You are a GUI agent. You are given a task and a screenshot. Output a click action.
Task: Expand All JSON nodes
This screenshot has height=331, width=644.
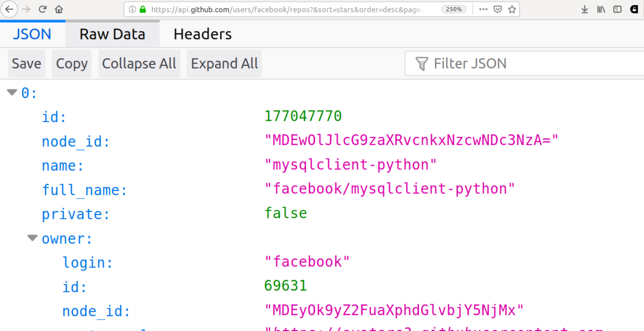tap(224, 64)
